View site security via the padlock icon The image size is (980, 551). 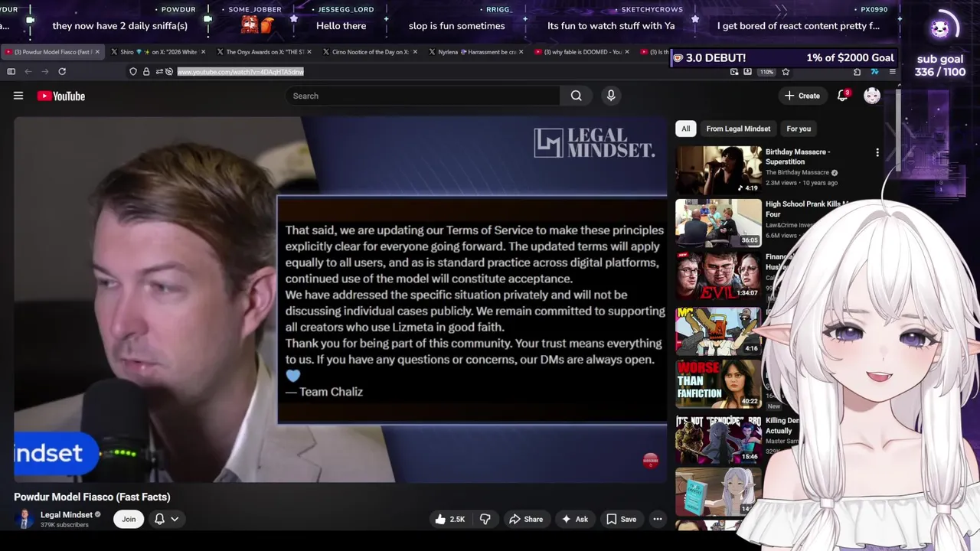[x=146, y=71]
